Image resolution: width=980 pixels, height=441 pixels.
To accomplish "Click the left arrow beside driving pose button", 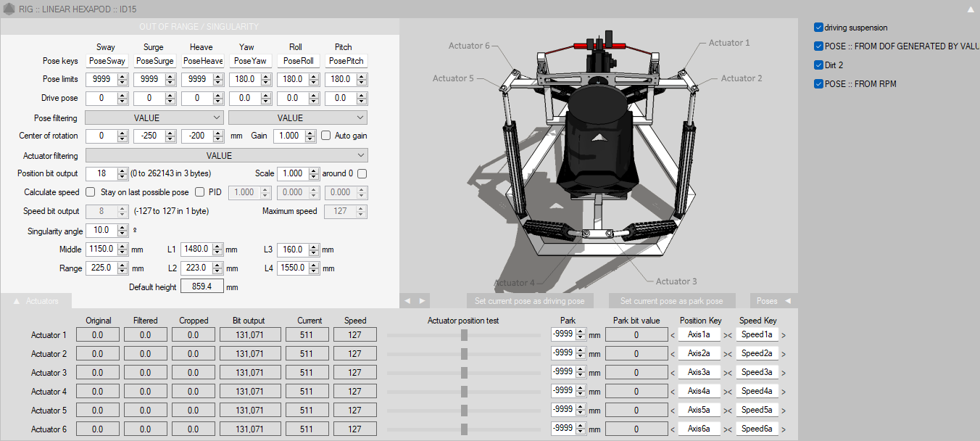I will coord(408,300).
